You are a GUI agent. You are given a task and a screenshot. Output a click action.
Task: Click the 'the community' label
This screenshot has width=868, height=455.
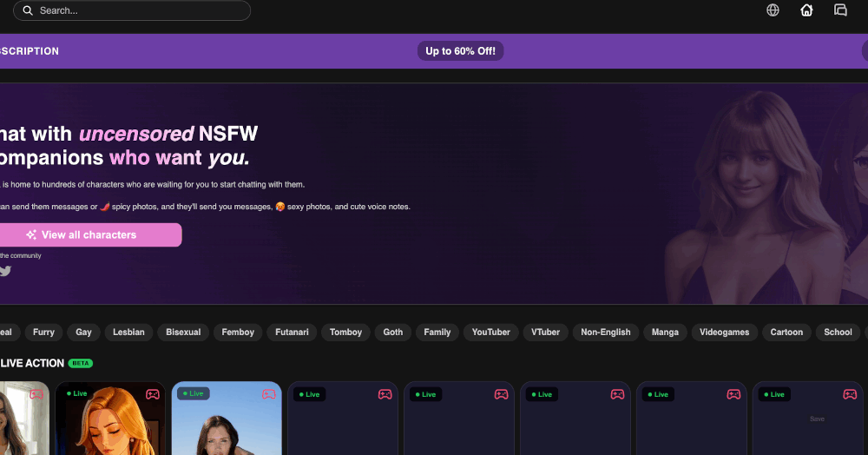point(21,256)
